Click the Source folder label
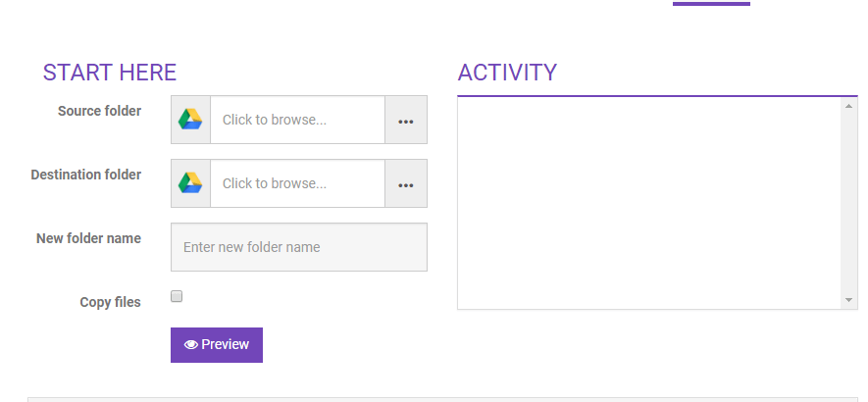Image resolution: width=868 pixels, height=402 pixels. pos(99,111)
